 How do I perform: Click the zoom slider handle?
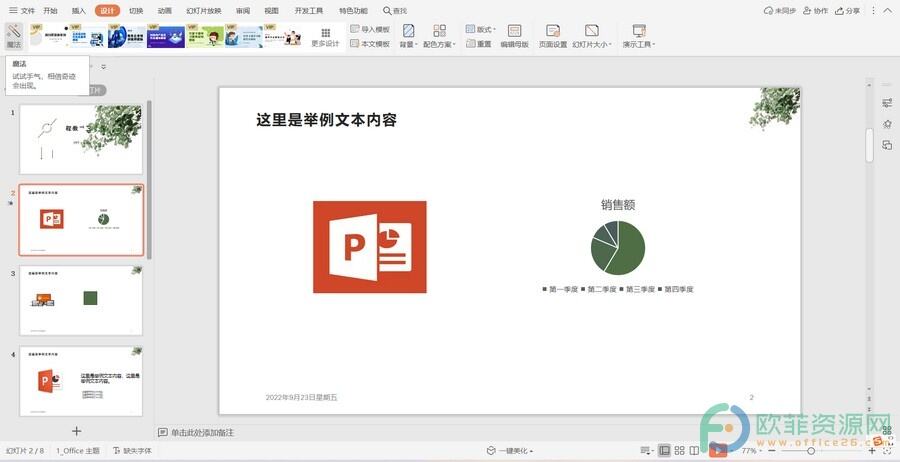tap(811, 451)
